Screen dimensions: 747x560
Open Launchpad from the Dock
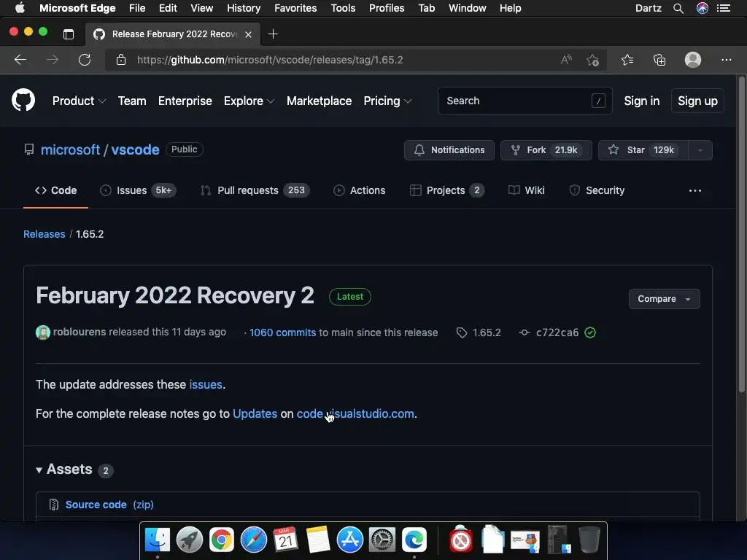click(190, 540)
